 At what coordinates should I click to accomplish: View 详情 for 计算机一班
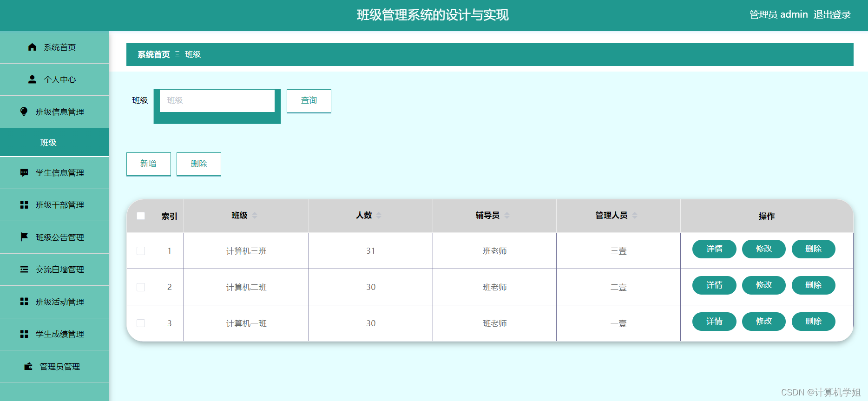coord(714,322)
